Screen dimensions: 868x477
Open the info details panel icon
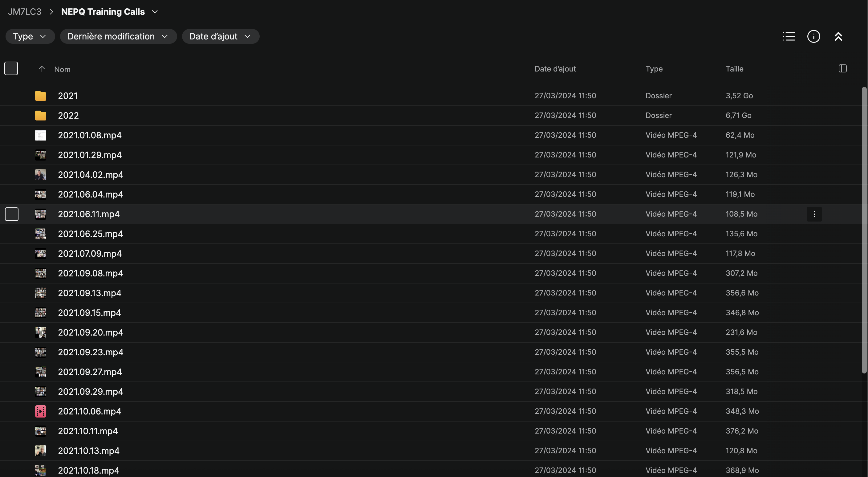pos(813,36)
